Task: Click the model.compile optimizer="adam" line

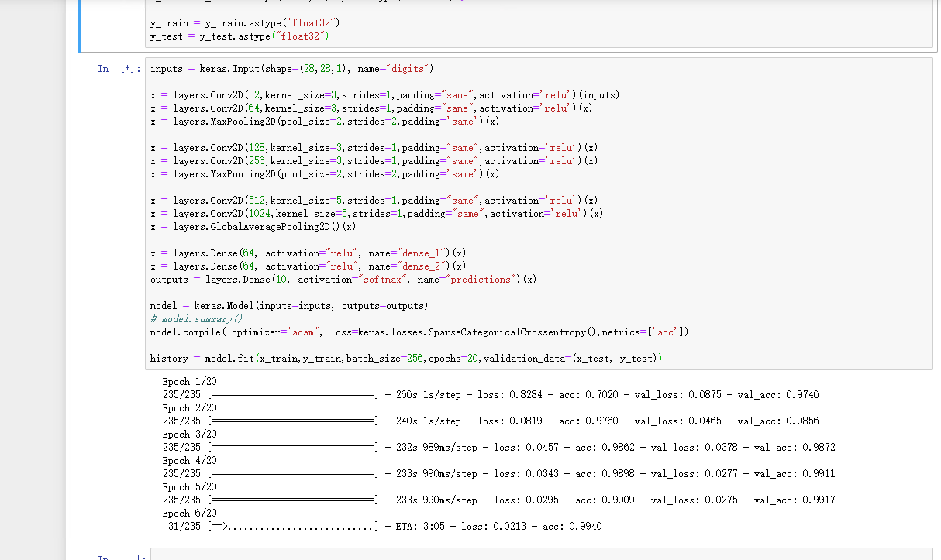Action: pyautogui.click(x=419, y=332)
